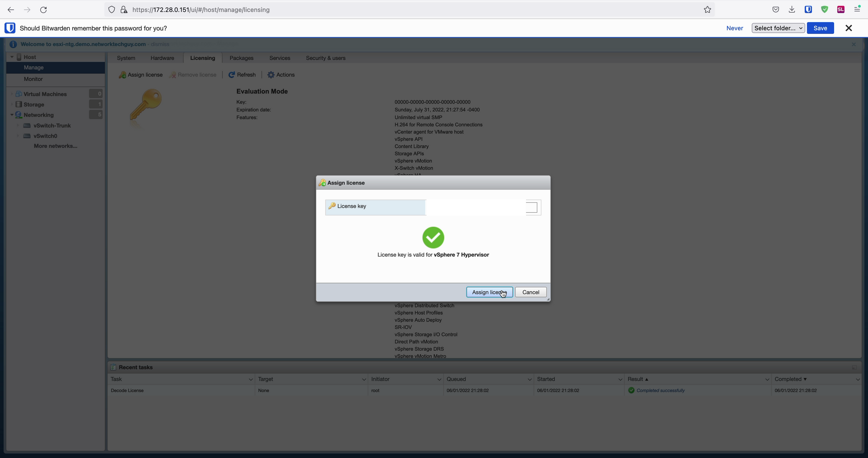
Task: Click Remove license in the toolbar
Action: (193, 75)
